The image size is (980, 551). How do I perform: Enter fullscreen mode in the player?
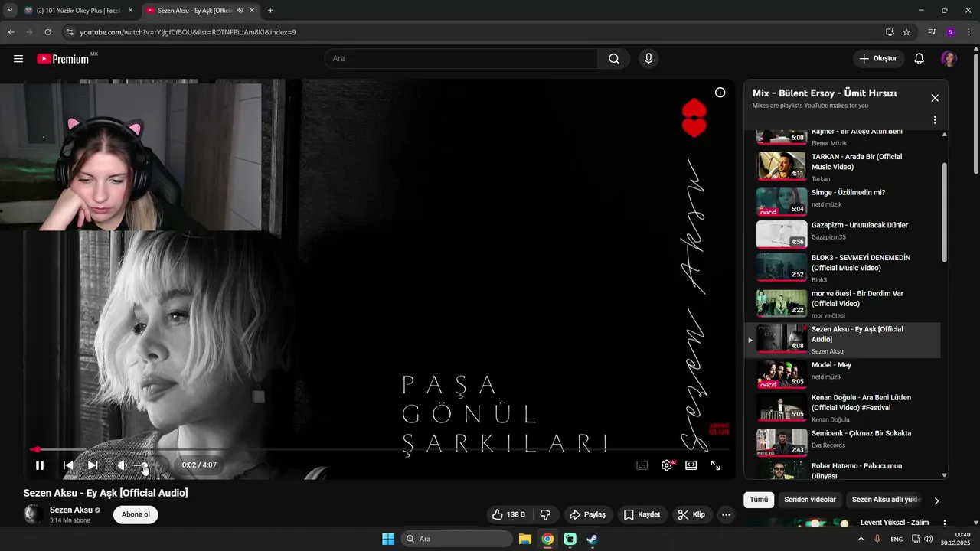click(x=716, y=465)
